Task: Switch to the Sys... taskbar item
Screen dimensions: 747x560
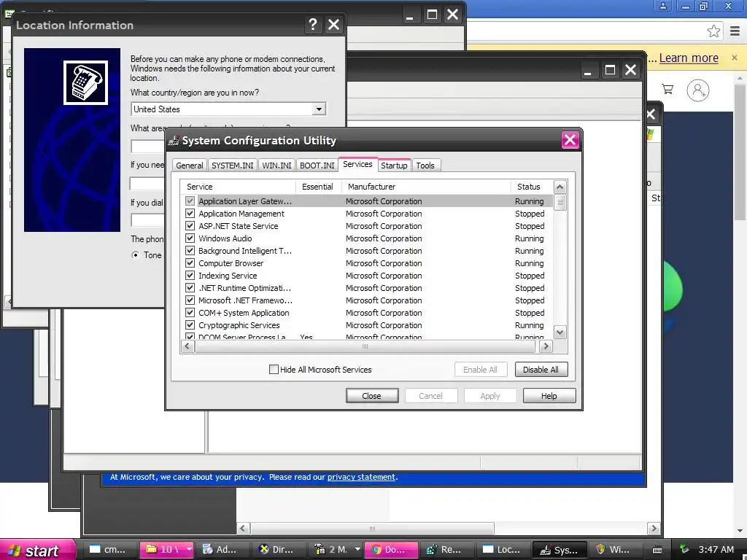Action: point(560,550)
